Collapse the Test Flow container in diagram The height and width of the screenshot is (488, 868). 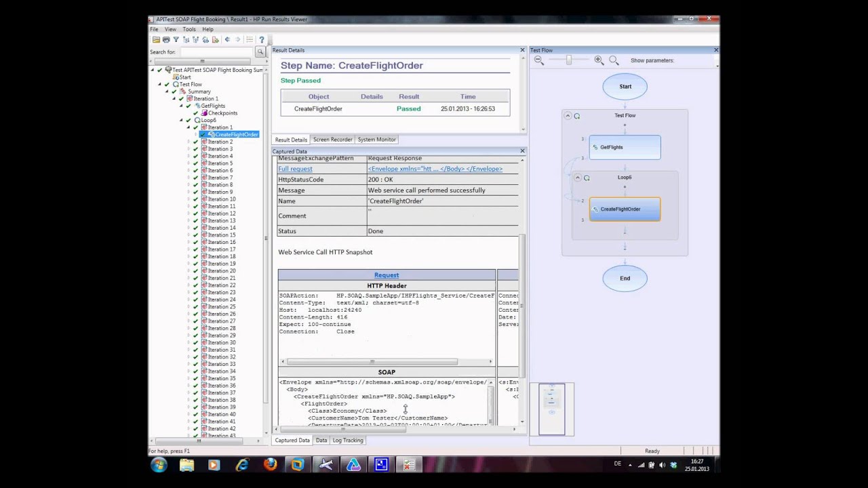coord(568,116)
